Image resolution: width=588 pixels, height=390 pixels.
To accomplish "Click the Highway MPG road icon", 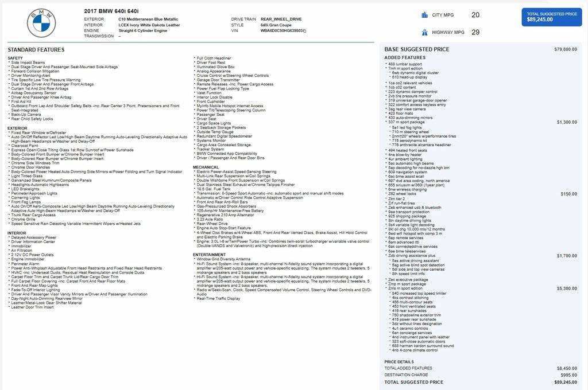I will point(424,32).
